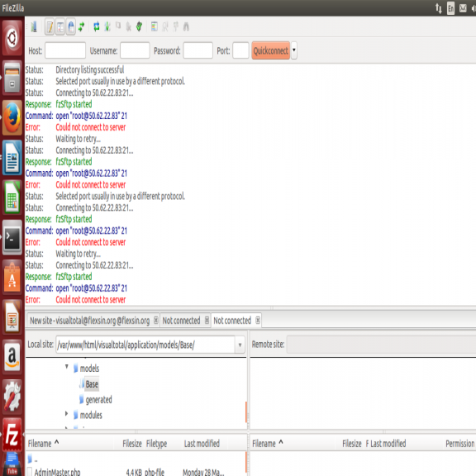The image size is (476, 476).
Task: Toggle the local directory tree icon
Action: pos(60,27)
